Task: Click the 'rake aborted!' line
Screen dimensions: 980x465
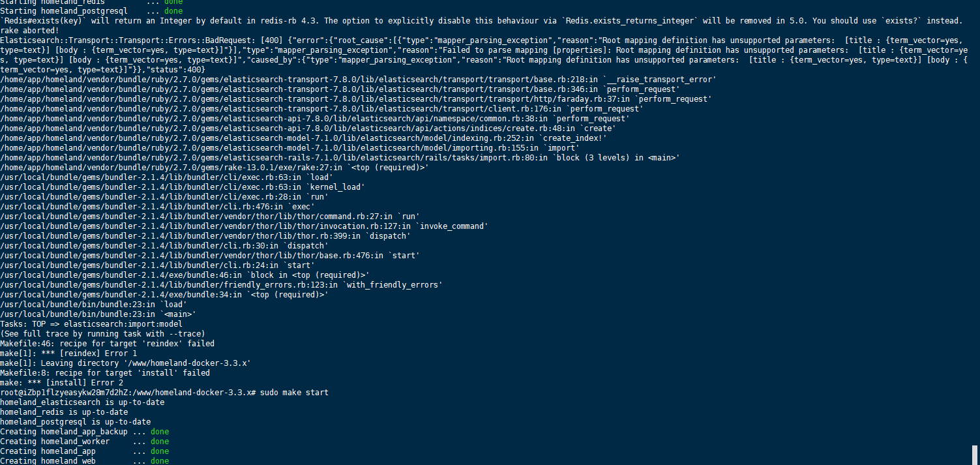Action: click(29, 31)
